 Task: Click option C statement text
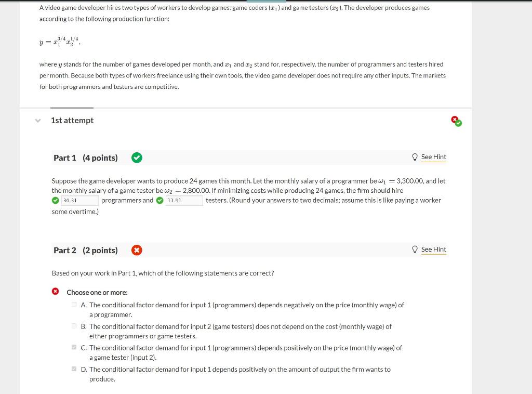coord(246,352)
